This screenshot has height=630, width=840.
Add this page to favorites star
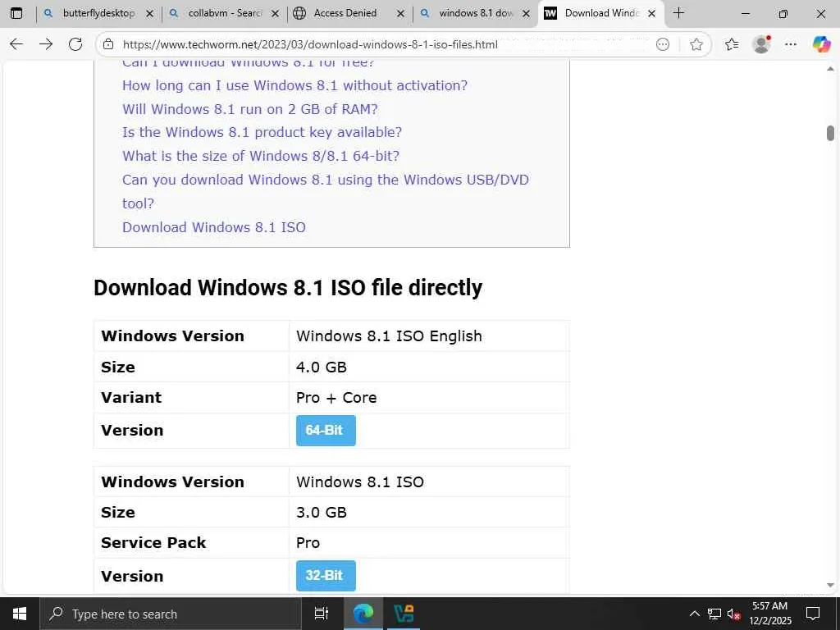coord(696,44)
